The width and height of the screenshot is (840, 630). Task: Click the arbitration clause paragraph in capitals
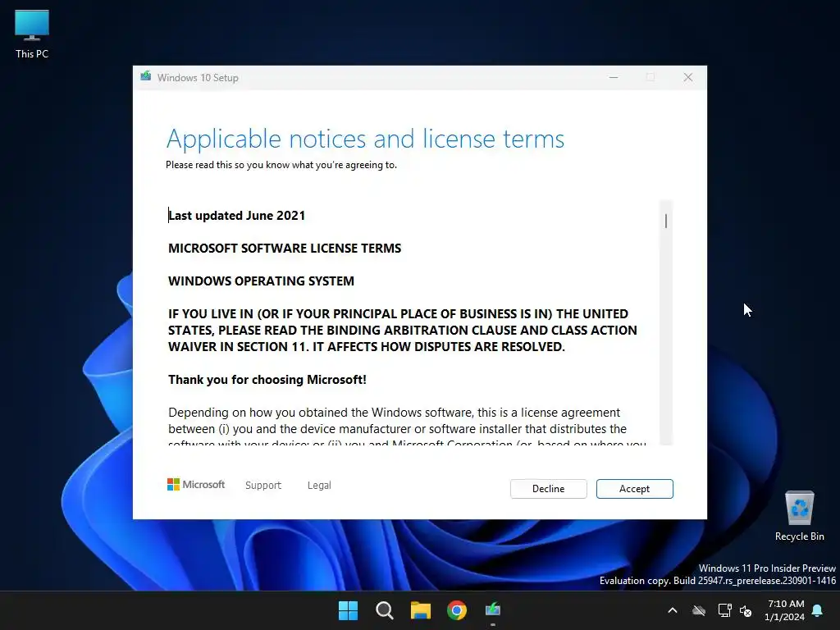click(403, 330)
